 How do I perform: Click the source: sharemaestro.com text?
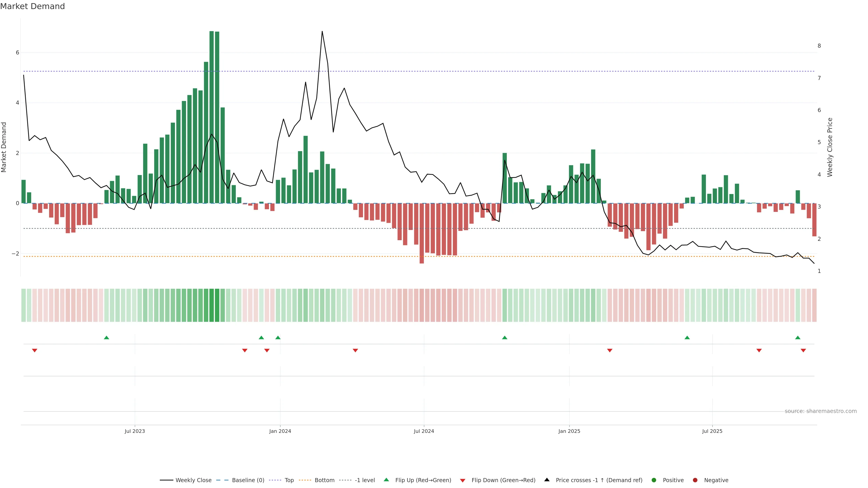click(x=821, y=411)
